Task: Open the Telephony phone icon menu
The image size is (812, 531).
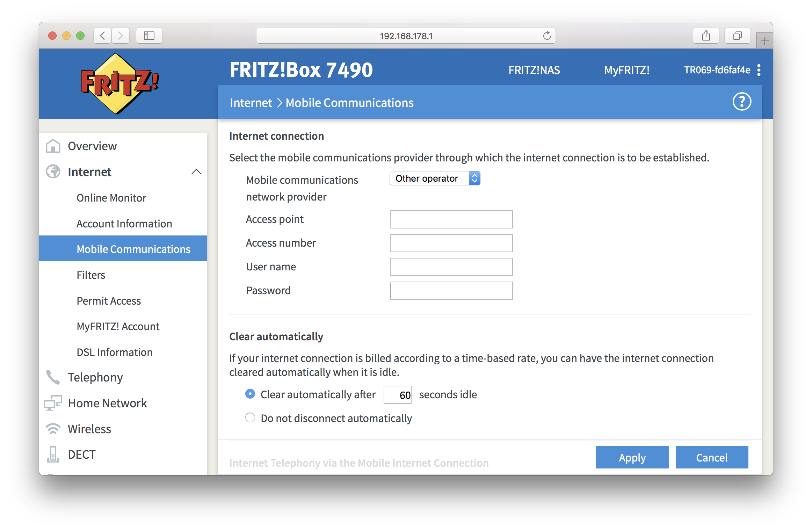Action: tap(53, 377)
